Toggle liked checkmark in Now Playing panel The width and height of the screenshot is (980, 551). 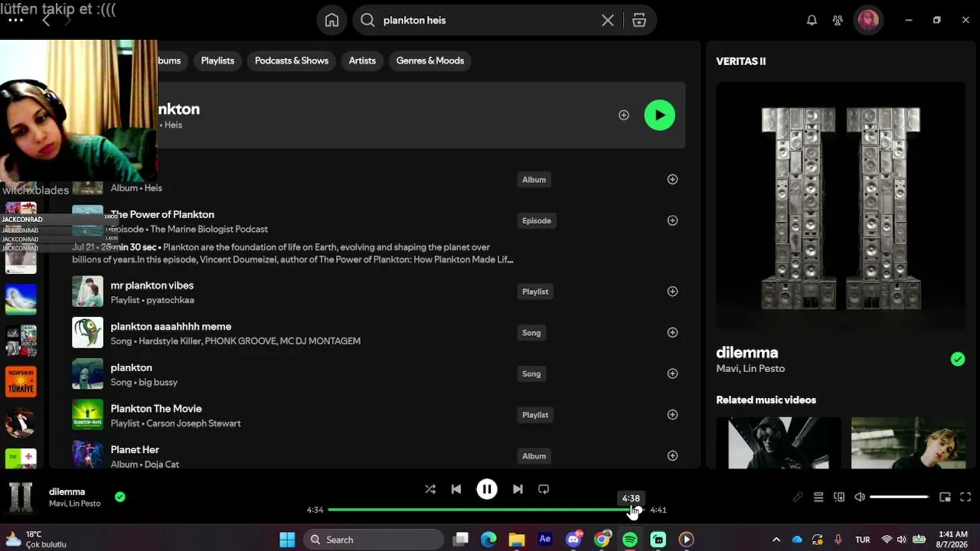(958, 359)
